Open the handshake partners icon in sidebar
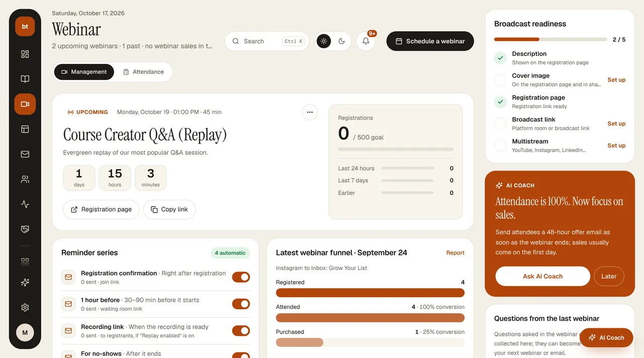This screenshot has width=644, height=358. pyautogui.click(x=25, y=229)
